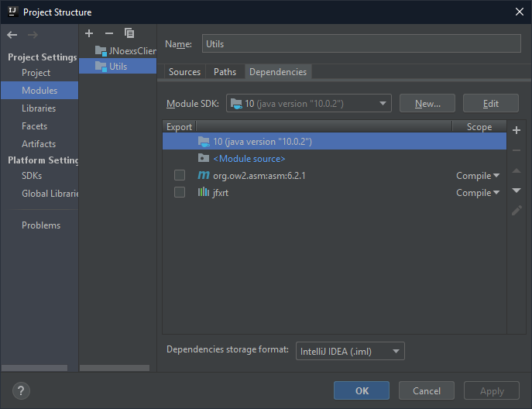The image size is (532, 409).
Task: Toggle export checkbox for jfxrt
Action: tap(180, 192)
